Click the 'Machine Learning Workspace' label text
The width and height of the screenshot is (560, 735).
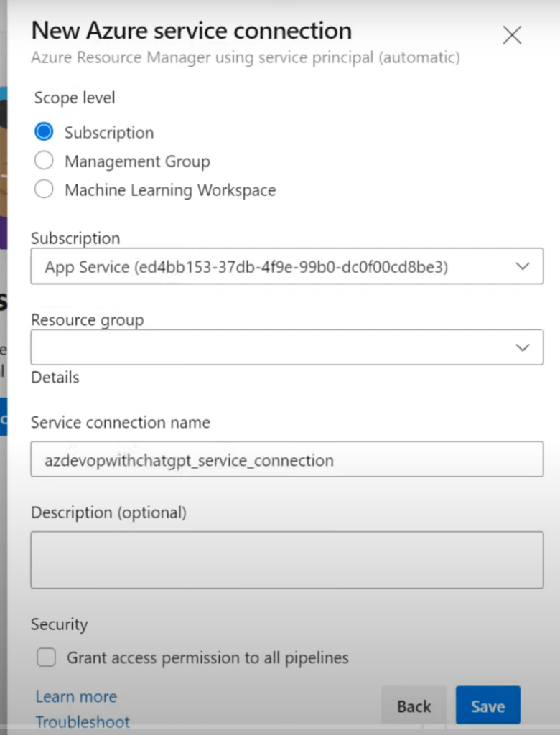[170, 190]
